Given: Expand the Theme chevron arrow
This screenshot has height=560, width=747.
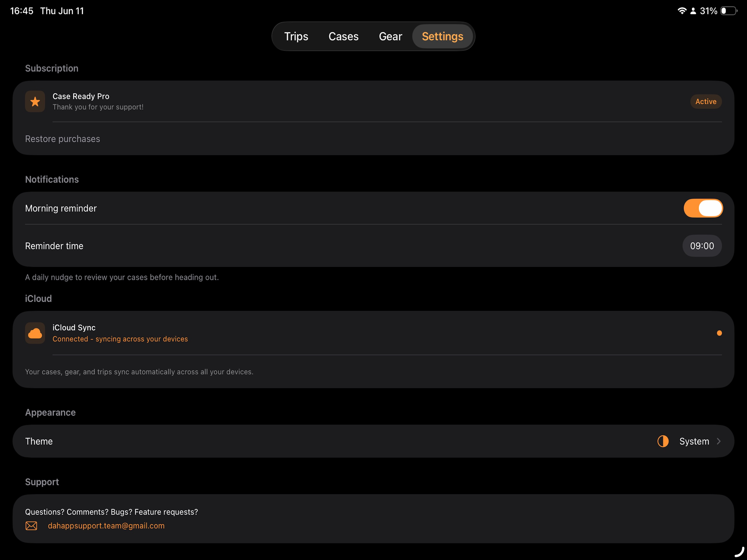Looking at the screenshot, I should 718,441.
